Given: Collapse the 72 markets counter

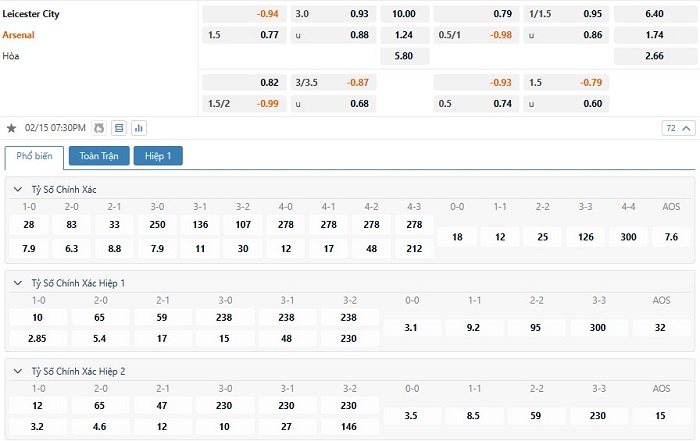Looking at the screenshot, I should click(678, 128).
